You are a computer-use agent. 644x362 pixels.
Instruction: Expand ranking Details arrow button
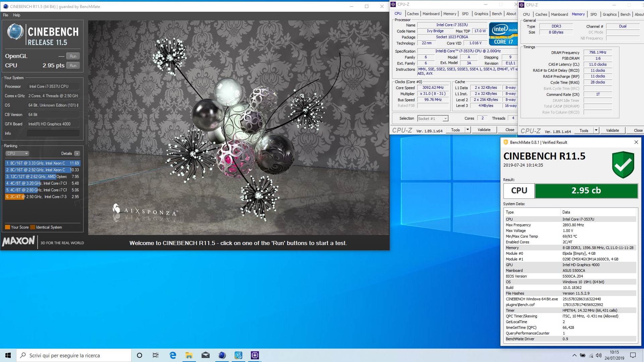pyautogui.click(x=77, y=154)
